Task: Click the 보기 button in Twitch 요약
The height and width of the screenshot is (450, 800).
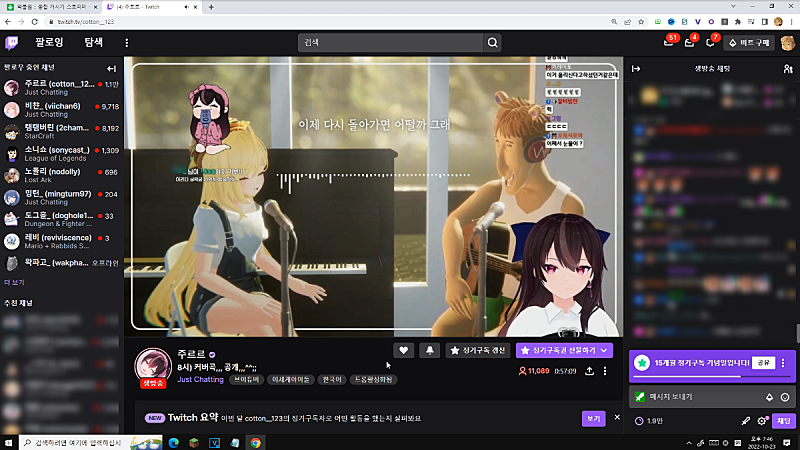Action: [593, 418]
